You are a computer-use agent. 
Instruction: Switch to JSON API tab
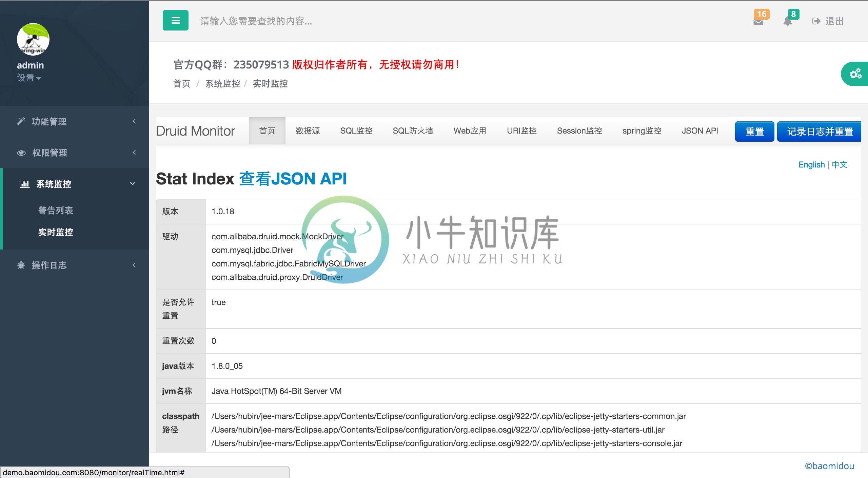tap(700, 131)
